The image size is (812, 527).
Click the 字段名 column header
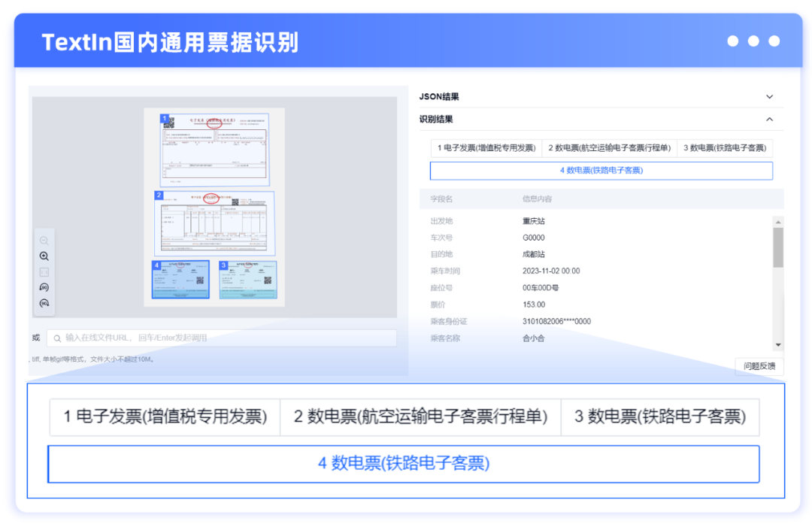(441, 198)
